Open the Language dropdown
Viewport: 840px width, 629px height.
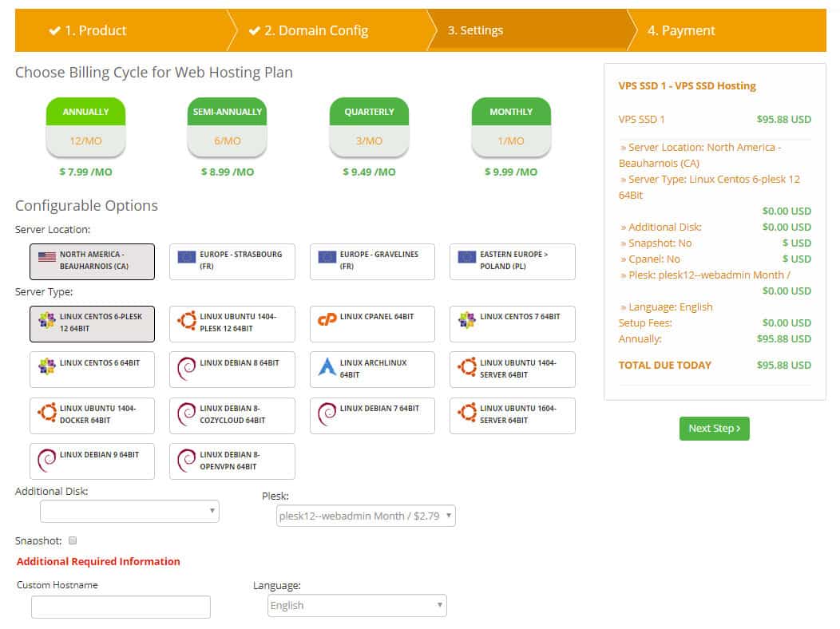click(357, 605)
